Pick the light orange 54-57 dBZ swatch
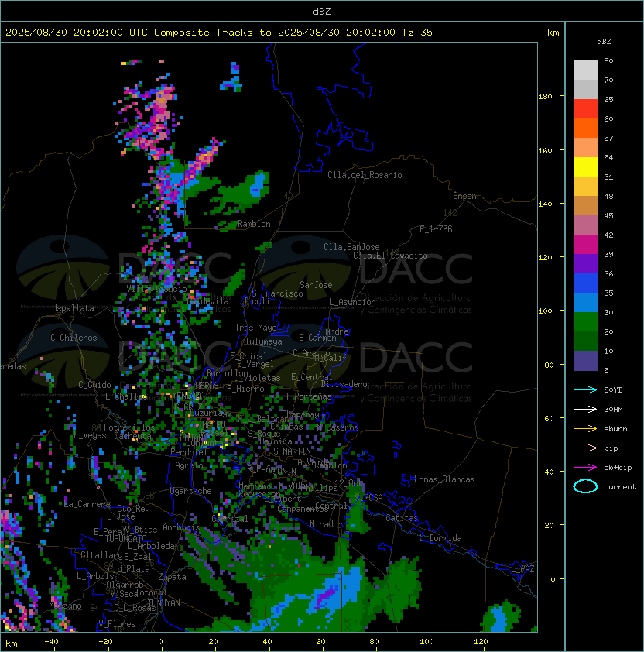The width and height of the screenshot is (644, 652). point(585,148)
